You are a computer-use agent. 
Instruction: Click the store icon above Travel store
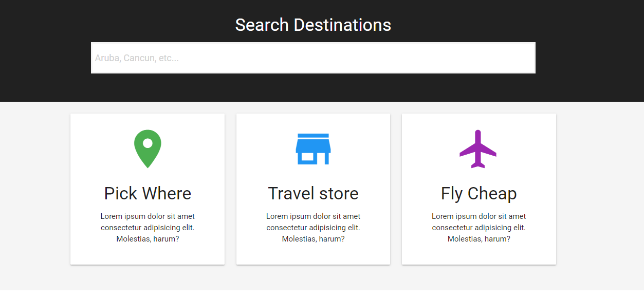313,148
